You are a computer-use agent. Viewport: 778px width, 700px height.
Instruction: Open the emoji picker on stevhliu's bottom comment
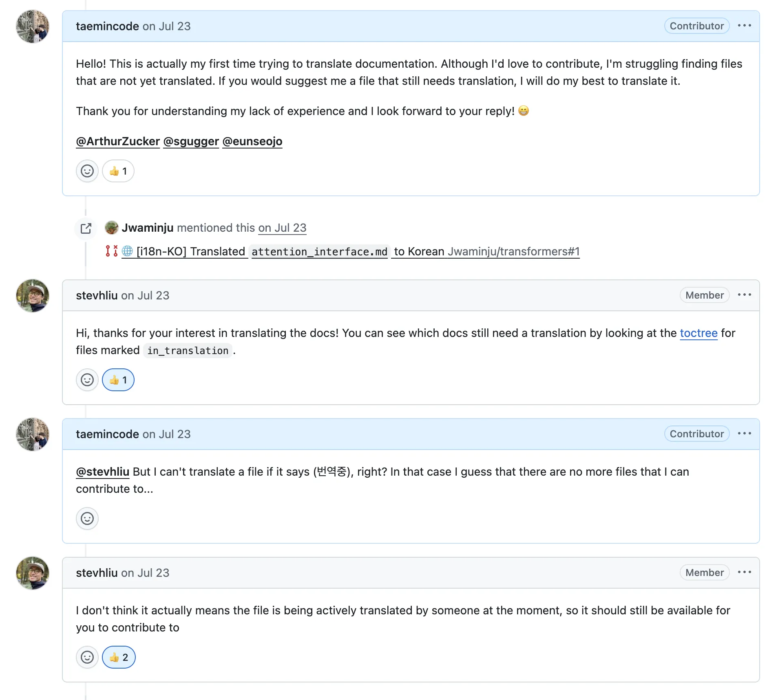point(87,657)
